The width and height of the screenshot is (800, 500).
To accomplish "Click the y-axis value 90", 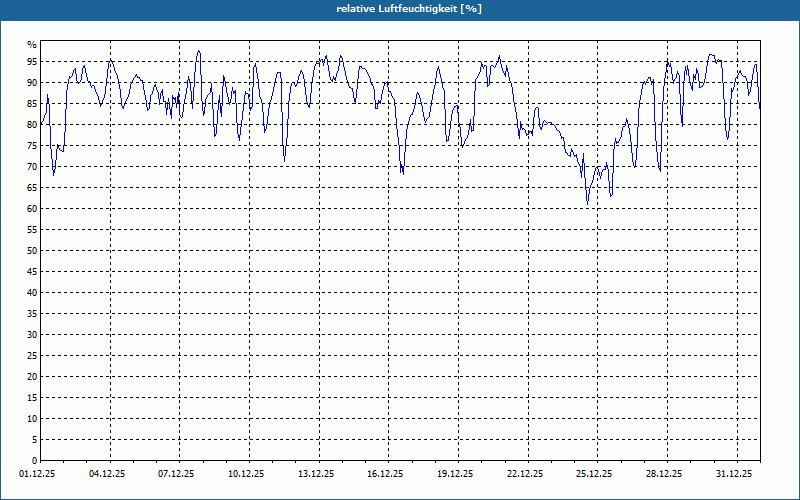I will [32, 83].
